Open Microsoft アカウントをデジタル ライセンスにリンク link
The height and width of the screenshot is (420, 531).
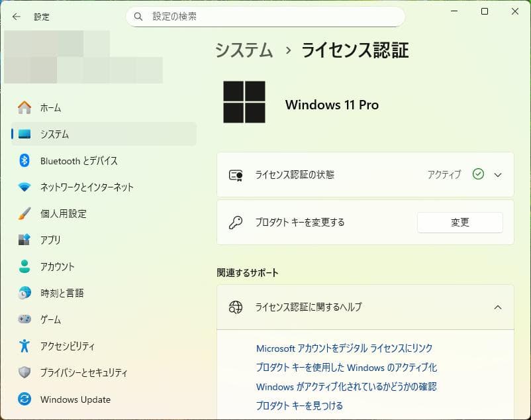[x=344, y=348]
